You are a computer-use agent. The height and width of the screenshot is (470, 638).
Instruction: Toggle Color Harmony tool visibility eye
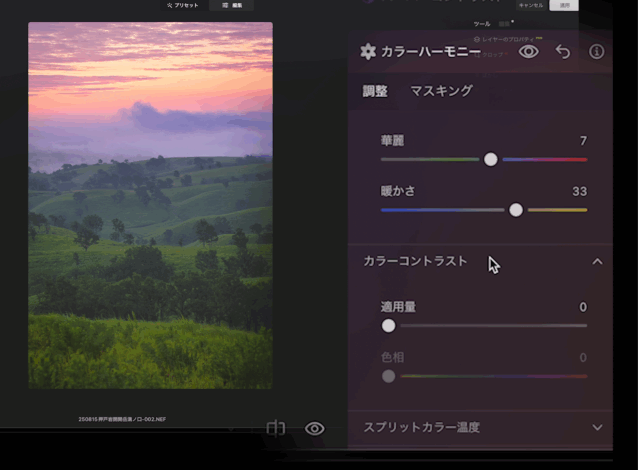[x=529, y=52]
